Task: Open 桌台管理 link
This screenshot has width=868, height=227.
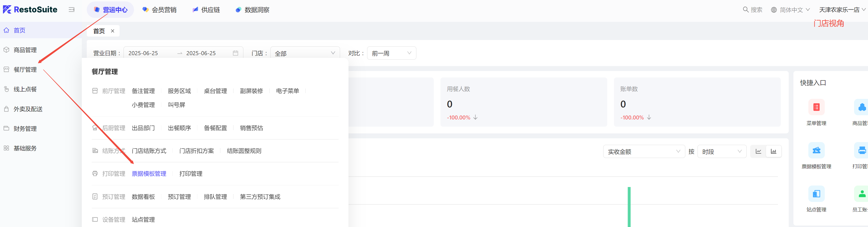Action: [x=215, y=91]
